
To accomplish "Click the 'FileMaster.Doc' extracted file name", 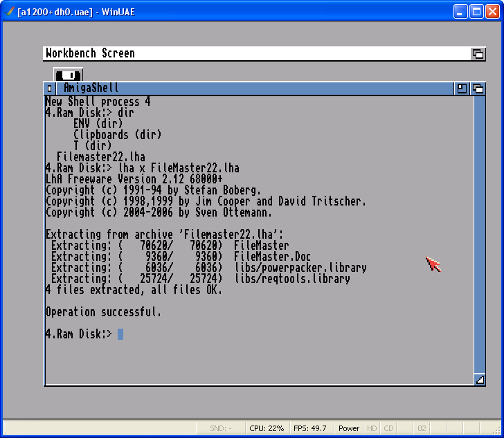I will pos(272,257).
